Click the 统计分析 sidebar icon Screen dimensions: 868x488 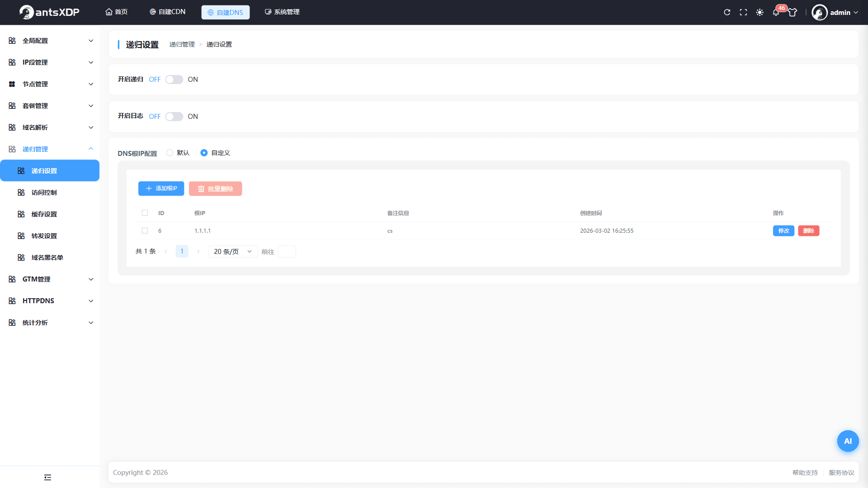[x=12, y=323]
